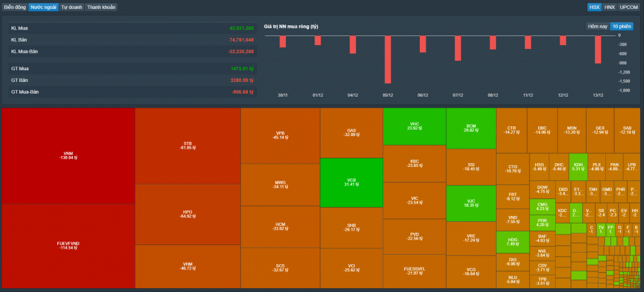Click the green KDH tile

coord(578,166)
